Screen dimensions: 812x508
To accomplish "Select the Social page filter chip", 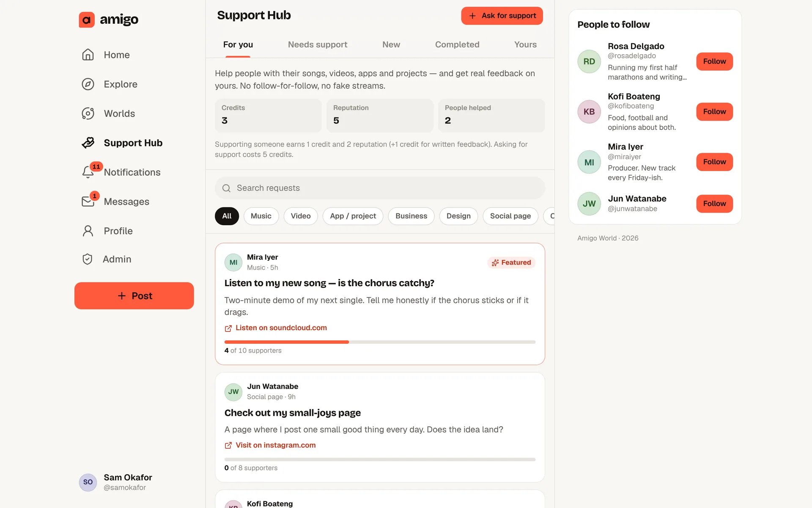I will pos(510,216).
